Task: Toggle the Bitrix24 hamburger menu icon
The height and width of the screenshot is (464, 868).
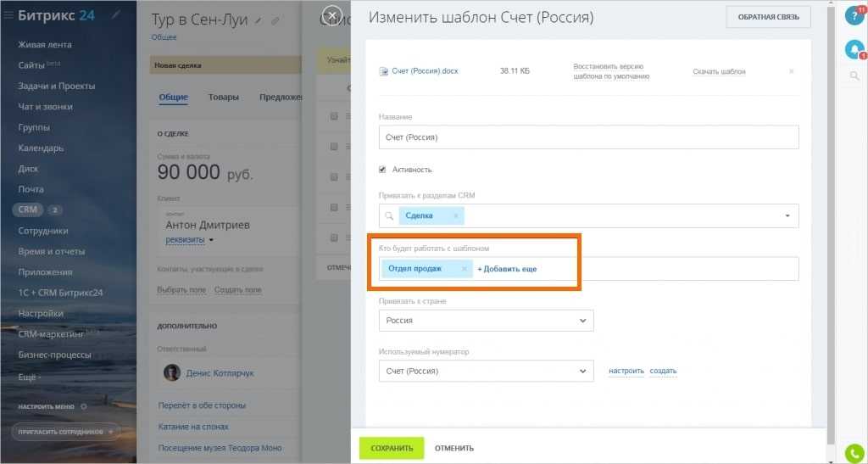Action: [8, 15]
